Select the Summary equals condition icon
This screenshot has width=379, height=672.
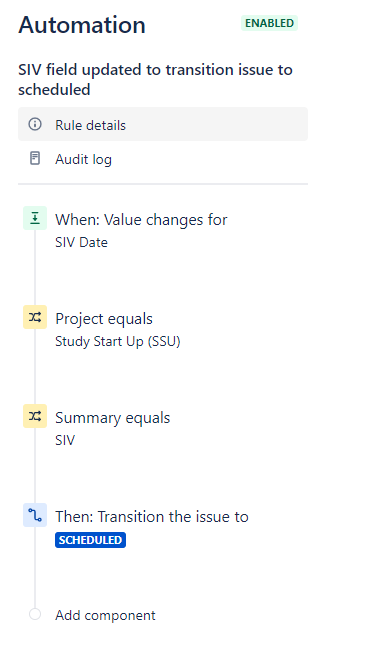(35, 416)
